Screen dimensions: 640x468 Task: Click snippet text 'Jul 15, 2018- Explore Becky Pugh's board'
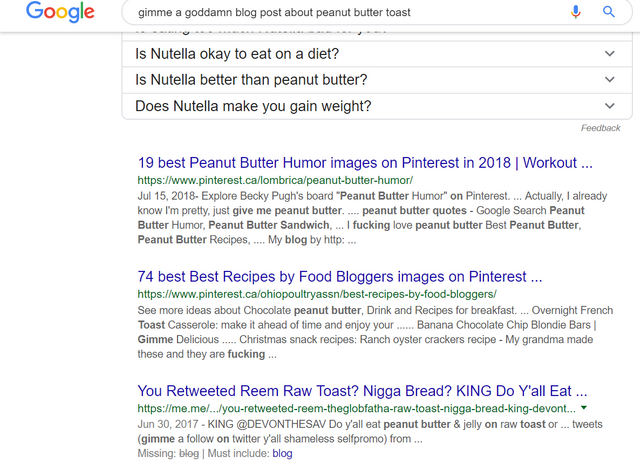point(235,196)
